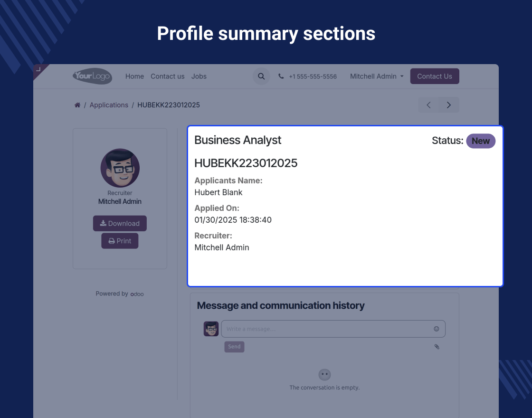The width and height of the screenshot is (532, 418).
Task: Click the Message and communication history heading
Action: pos(281,306)
